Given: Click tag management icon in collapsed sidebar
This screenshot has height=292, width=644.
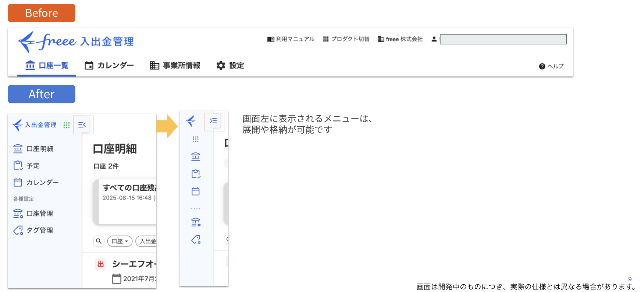Looking at the screenshot, I should (x=196, y=240).
